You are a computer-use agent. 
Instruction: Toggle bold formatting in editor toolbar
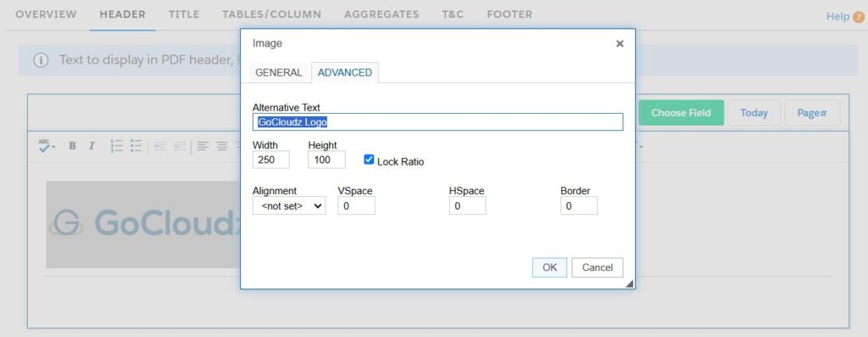pyautogui.click(x=72, y=146)
